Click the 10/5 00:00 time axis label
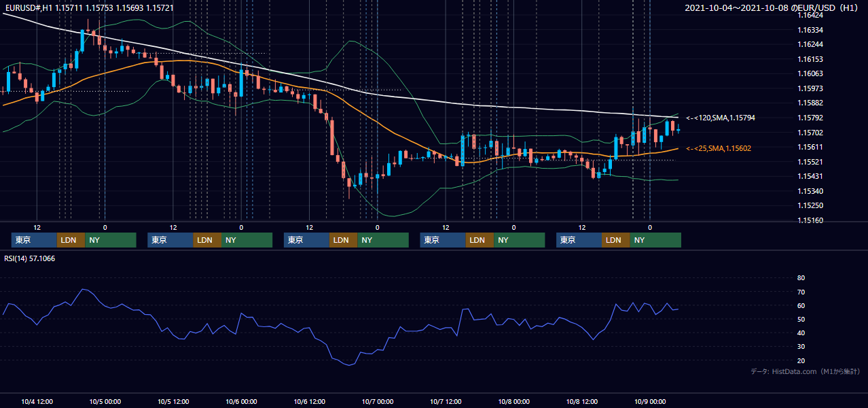This screenshot has width=868, height=408. pos(105,402)
